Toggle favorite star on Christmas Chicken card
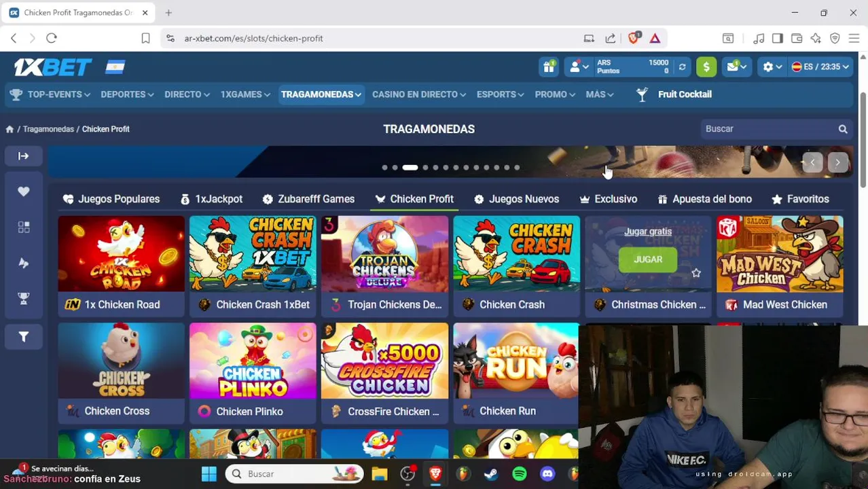This screenshot has height=489, width=868. coord(696,273)
